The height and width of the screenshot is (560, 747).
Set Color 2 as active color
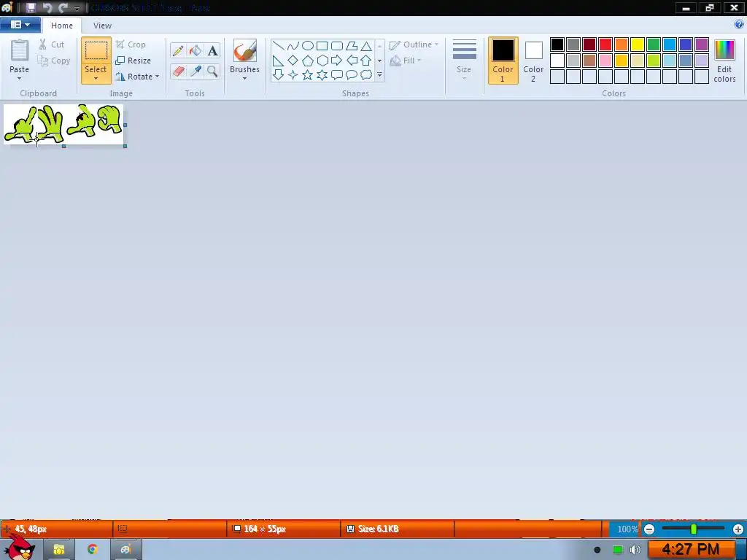coord(533,61)
